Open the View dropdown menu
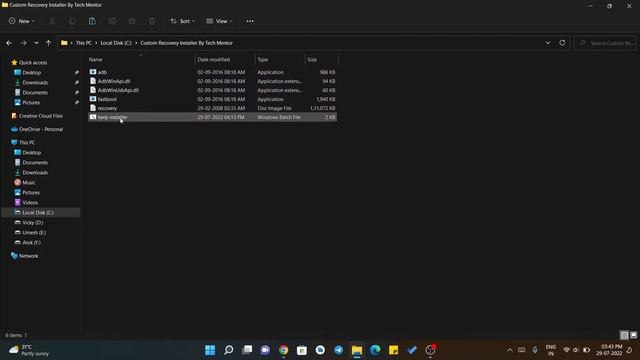 pyautogui.click(x=219, y=21)
